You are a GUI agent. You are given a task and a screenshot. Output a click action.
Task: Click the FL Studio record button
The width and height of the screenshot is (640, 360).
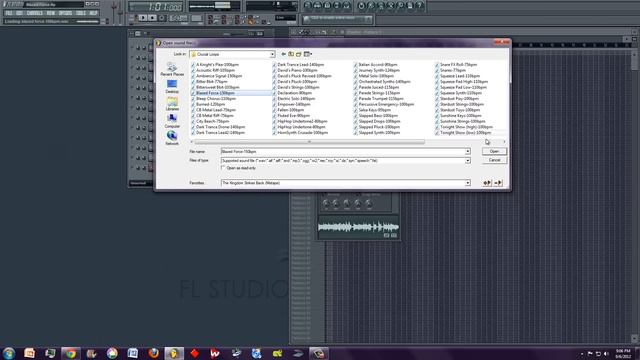[162, 18]
